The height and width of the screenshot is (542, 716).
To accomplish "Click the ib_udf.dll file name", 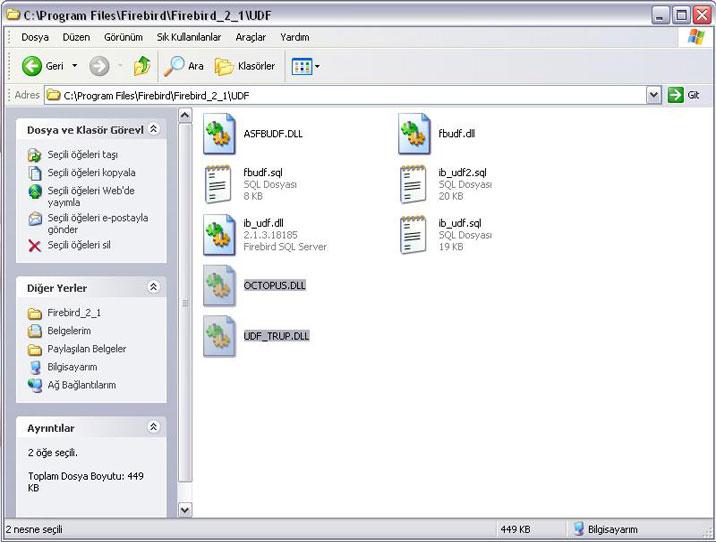I will (263, 223).
